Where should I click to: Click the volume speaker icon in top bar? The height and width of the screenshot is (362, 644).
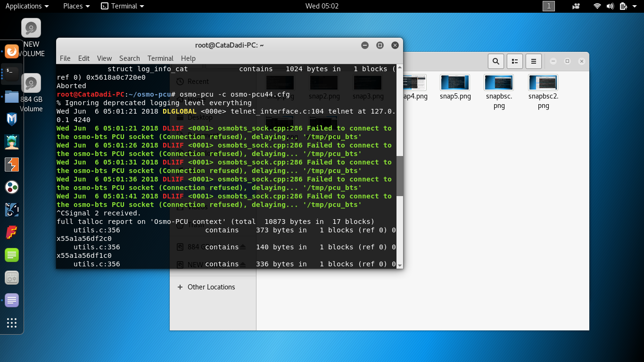tap(610, 6)
